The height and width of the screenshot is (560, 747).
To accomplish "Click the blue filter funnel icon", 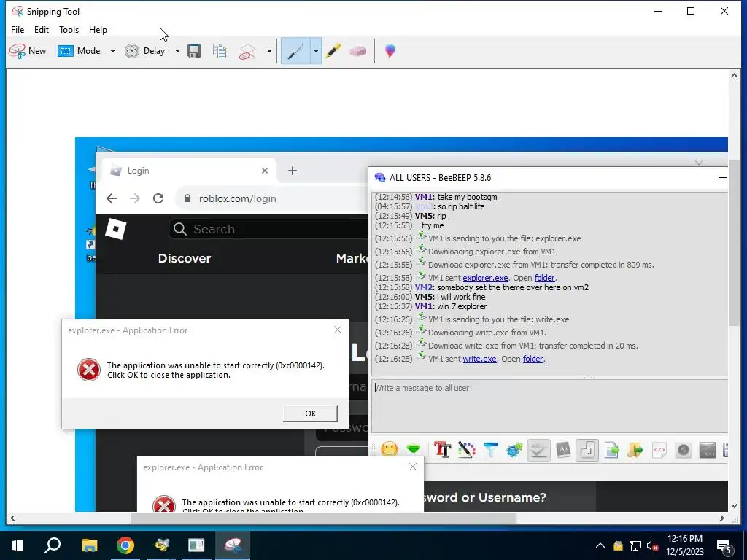I will click(x=490, y=449).
